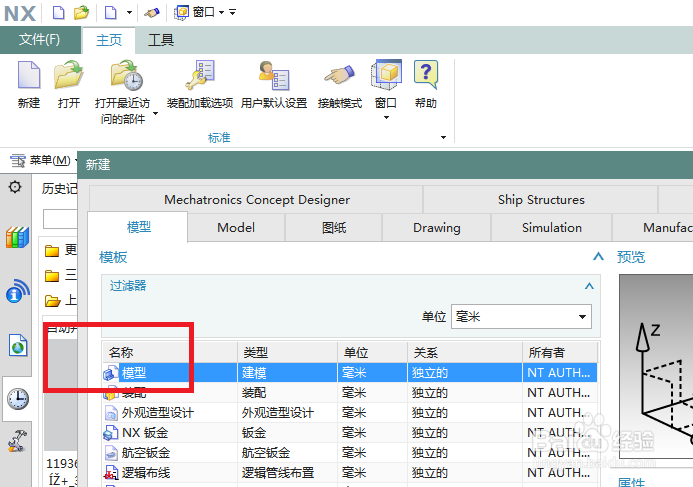This screenshot has width=693, height=487.
Task: Click the Open (打开) folder icon
Action: click(69, 74)
